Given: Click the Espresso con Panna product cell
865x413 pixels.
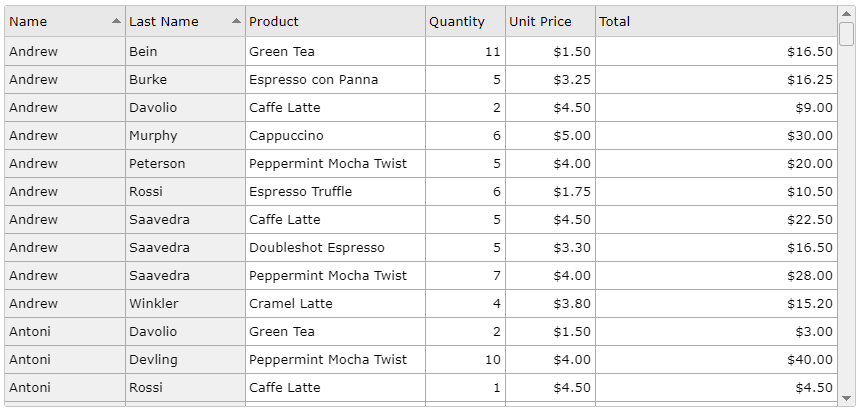Looking at the screenshot, I should click(x=335, y=79).
